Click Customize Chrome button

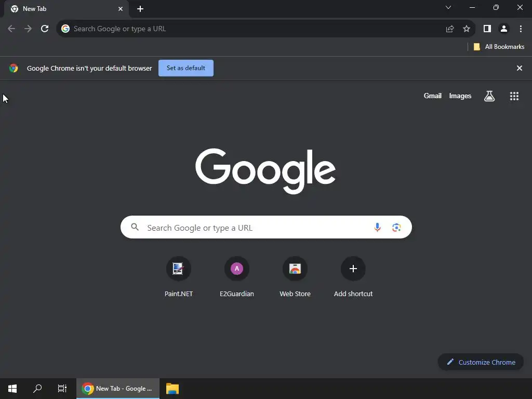[x=481, y=362]
